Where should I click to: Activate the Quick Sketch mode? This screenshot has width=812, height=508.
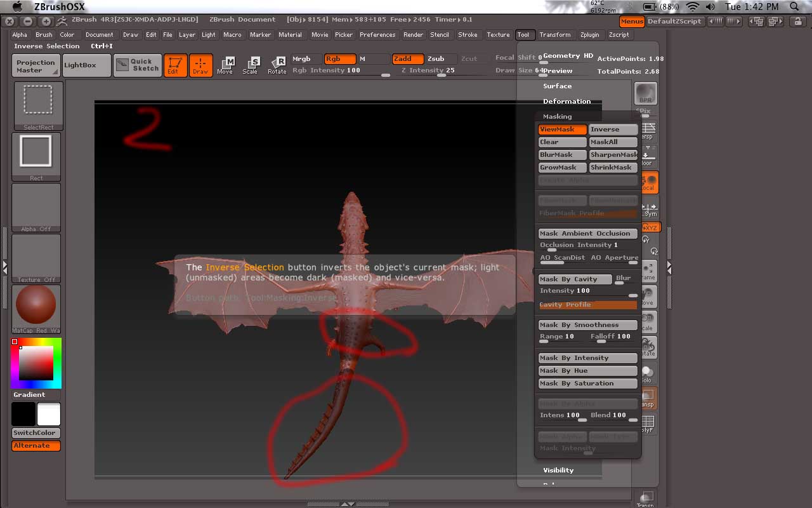pyautogui.click(x=137, y=64)
